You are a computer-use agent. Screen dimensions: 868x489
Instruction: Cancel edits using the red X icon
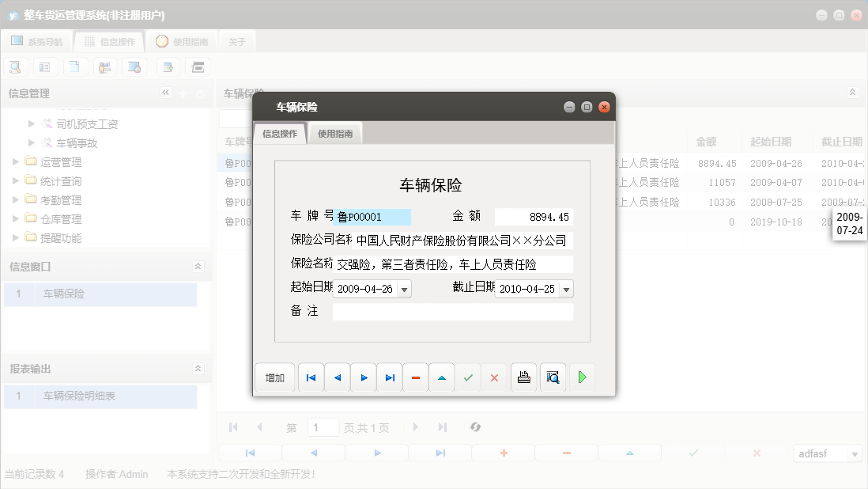494,377
